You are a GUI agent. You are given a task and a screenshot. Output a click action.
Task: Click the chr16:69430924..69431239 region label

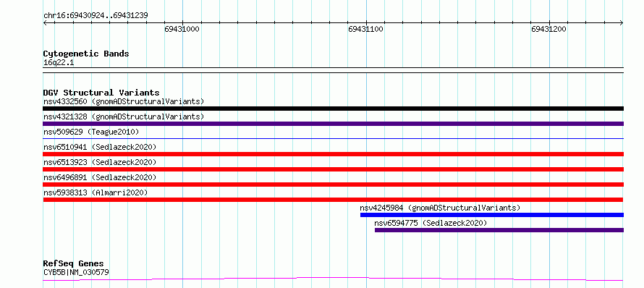pos(96,16)
